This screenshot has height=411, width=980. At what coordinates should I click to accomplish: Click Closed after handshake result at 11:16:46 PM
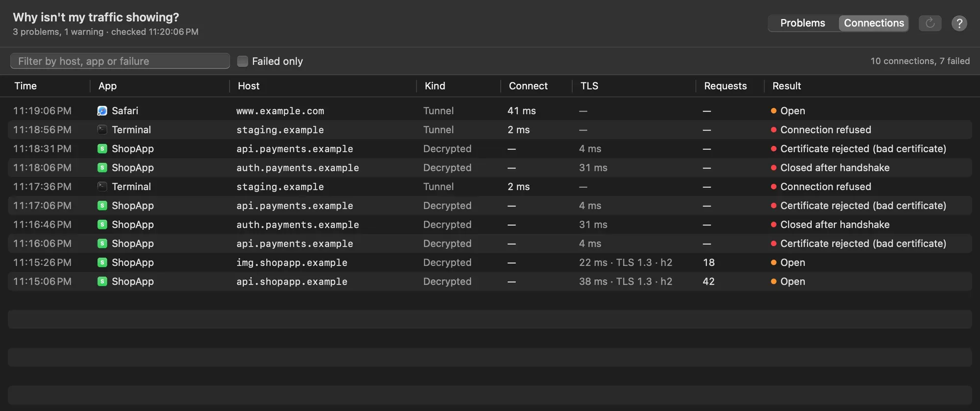835,224
